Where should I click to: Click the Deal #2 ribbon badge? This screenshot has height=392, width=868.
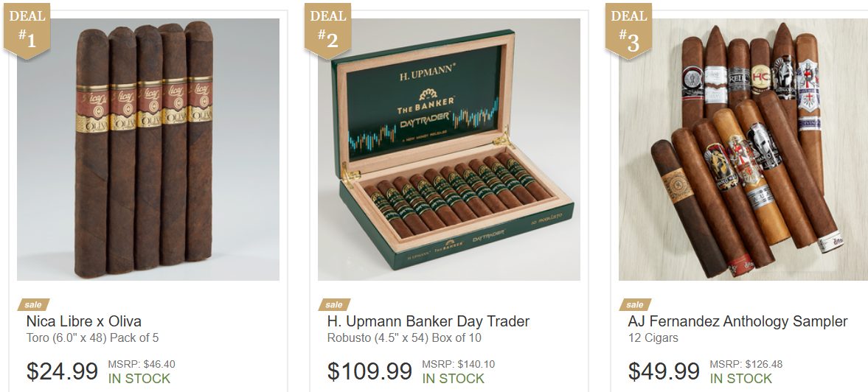[x=327, y=30]
